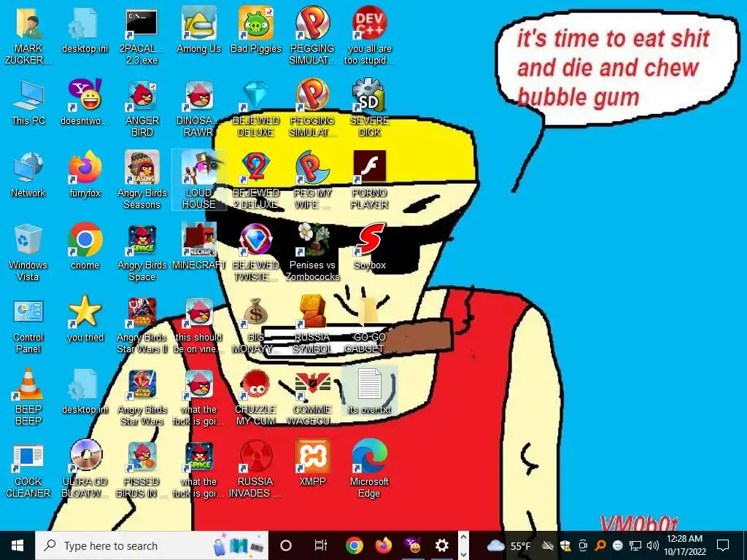Viewport: 747px width, 560px height.
Task: Open the notification center icon
Action: (723, 545)
